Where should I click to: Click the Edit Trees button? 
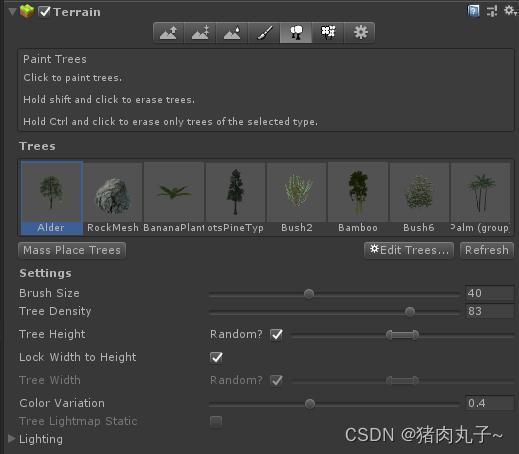tap(409, 250)
